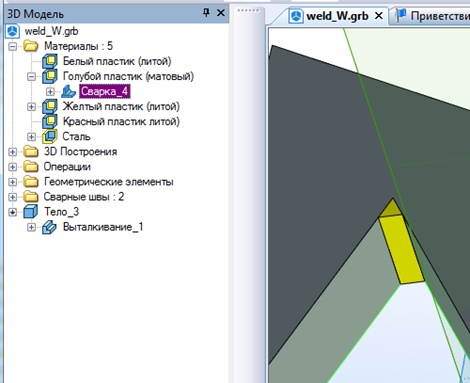Expand the Желтый пластик (литой) node
This screenshot has height=383, width=470.
pyautogui.click(x=31, y=107)
